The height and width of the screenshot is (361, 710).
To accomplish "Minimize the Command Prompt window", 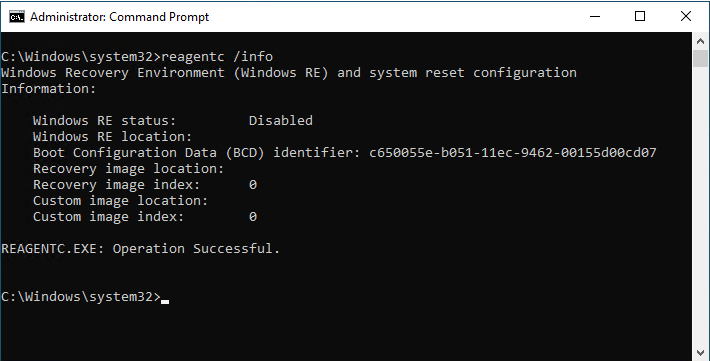I will (595, 16).
